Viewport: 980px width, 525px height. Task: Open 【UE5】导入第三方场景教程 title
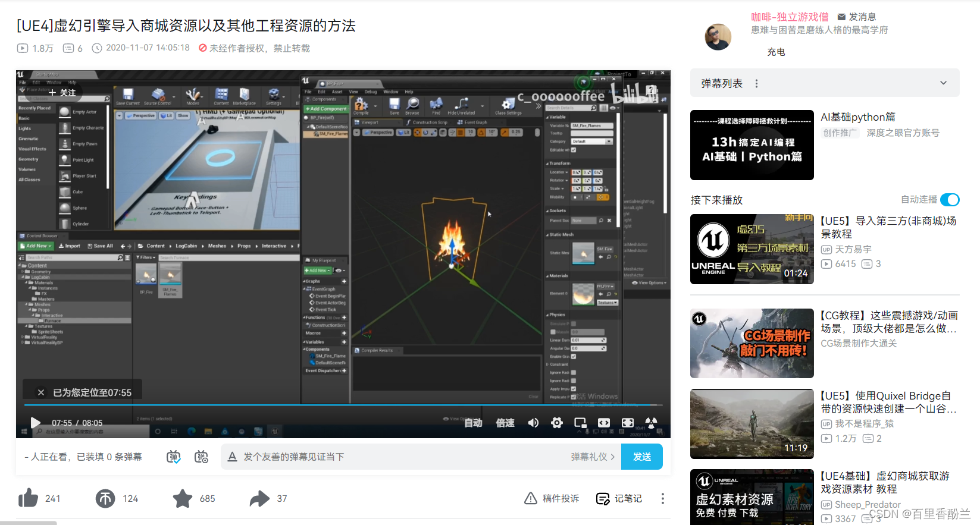tap(890, 227)
